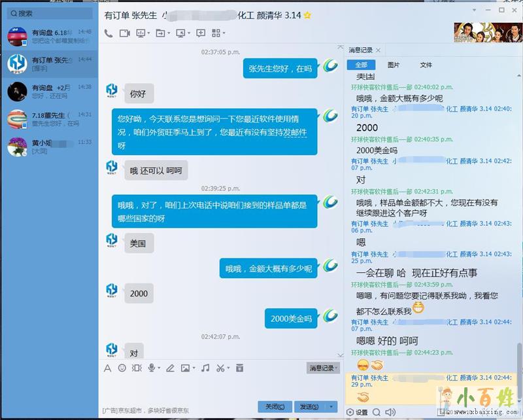Viewport: 523px width, 420px height.
Task: Send a window shake nudge
Action: point(137,368)
